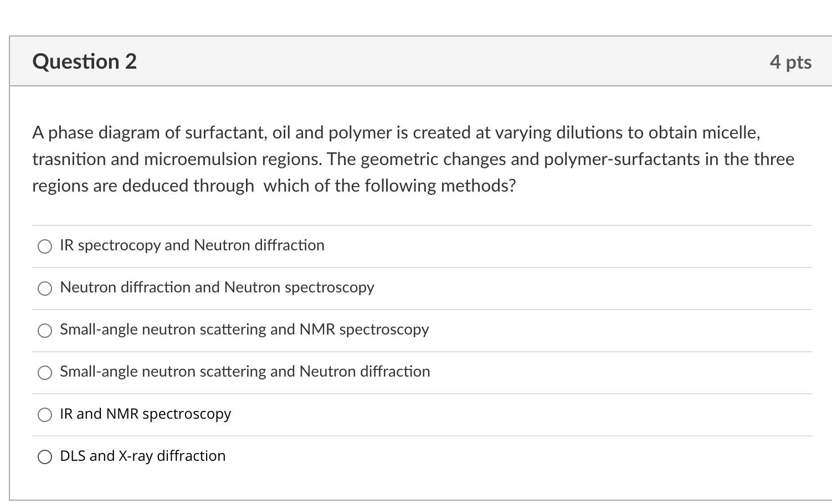This screenshot has width=832, height=504.
Task: Click the label 'Neutron diffraction and Neutron spectroscopy'
Action: click(217, 287)
